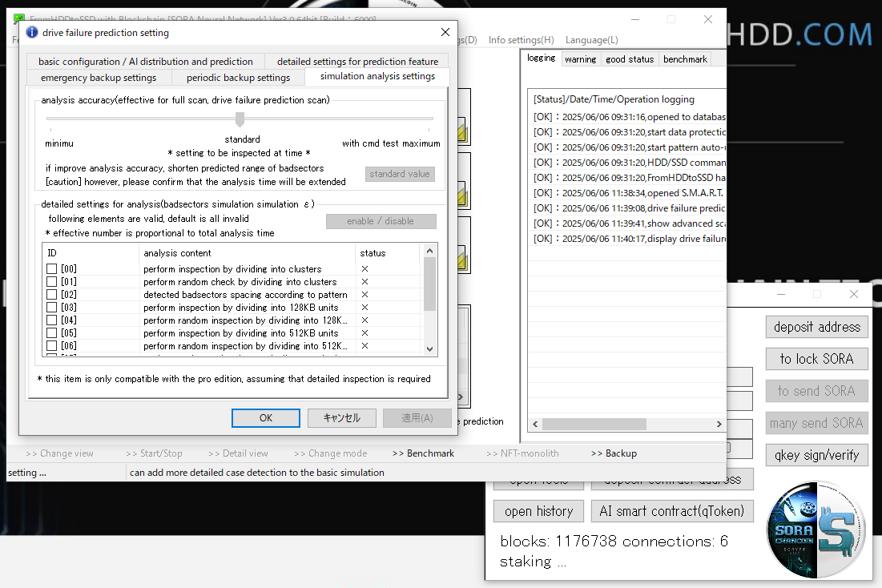Click >> NFT-monolith toolbar item
Viewport: 882px width, 588px height.
point(522,453)
